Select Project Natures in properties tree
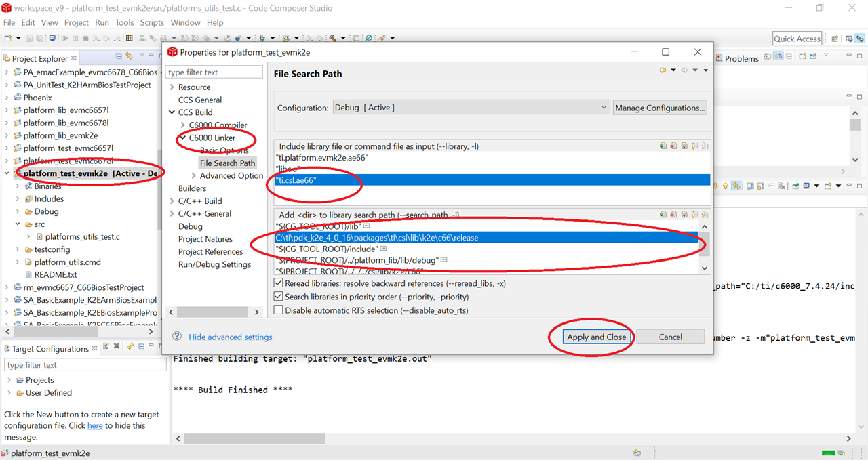The width and height of the screenshot is (868, 460). (x=205, y=239)
